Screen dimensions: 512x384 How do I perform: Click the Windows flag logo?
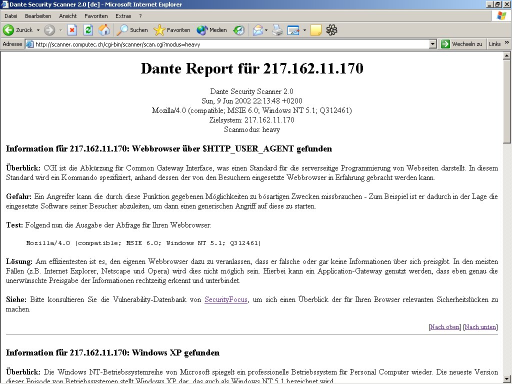(x=501, y=16)
